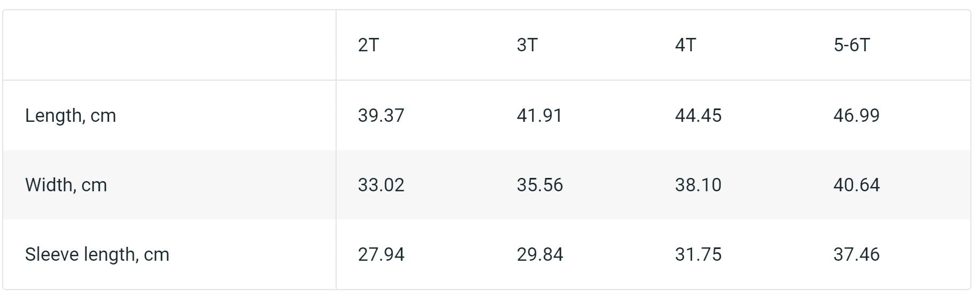Click the empty top-left header cell
The height and width of the screenshot is (296, 980).
[169, 45]
